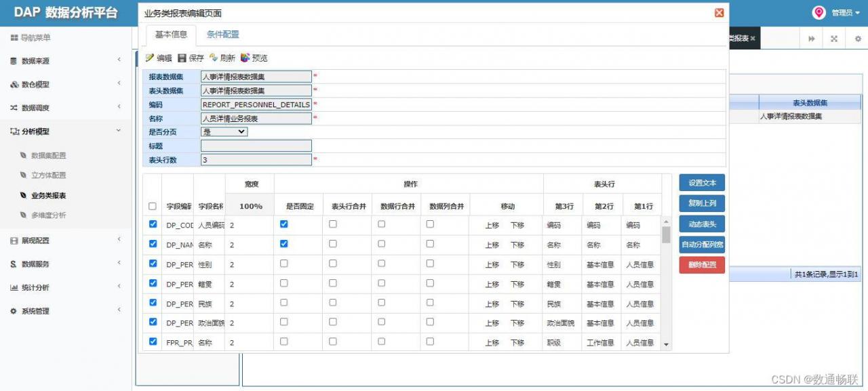
Task: Click the 设置文本 button
Action: pos(702,183)
